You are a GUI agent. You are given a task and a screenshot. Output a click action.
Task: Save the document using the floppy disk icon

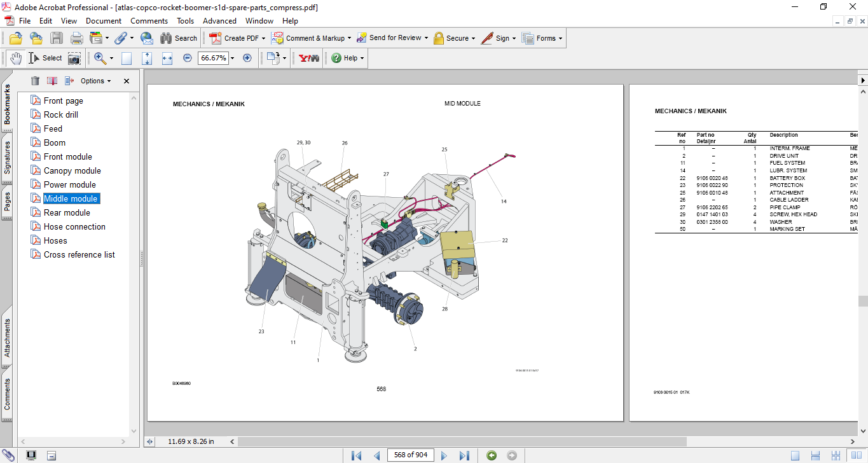pyautogui.click(x=57, y=38)
